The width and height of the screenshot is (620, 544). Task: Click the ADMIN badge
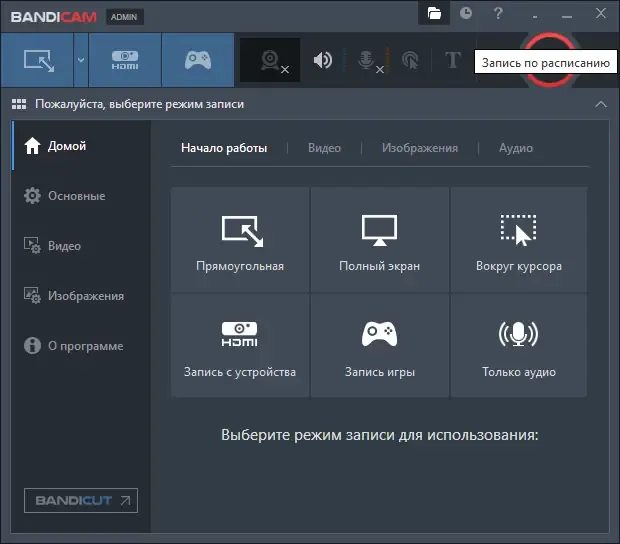click(124, 17)
